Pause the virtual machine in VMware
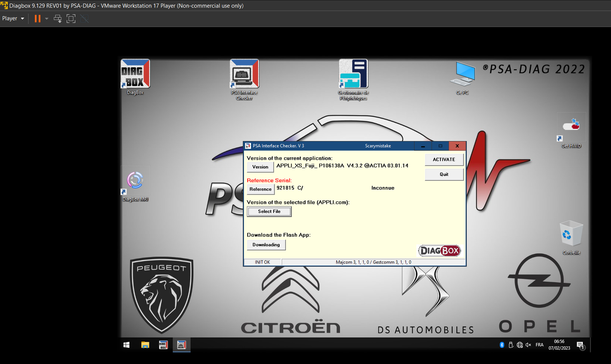 click(x=37, y=19)
